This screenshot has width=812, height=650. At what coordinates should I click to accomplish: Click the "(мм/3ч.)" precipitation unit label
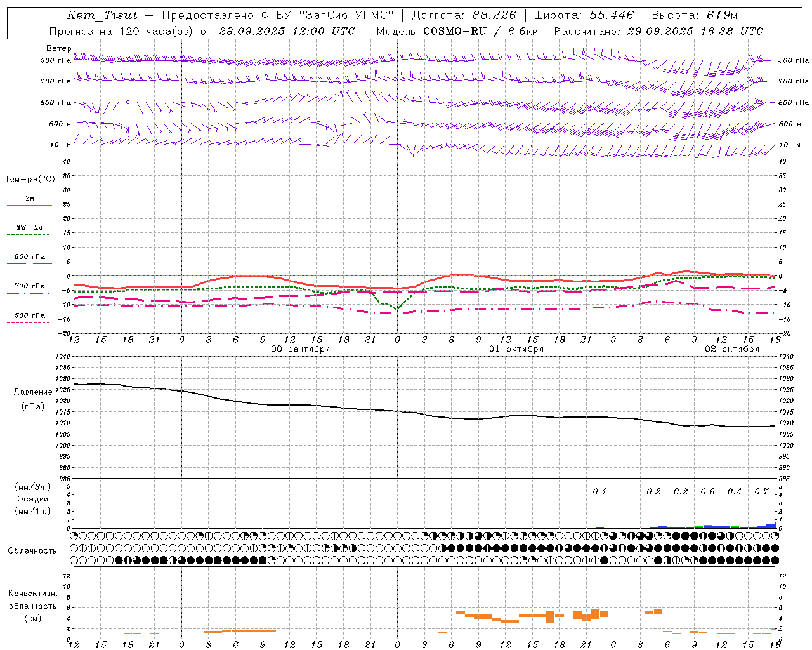(33, 487)
